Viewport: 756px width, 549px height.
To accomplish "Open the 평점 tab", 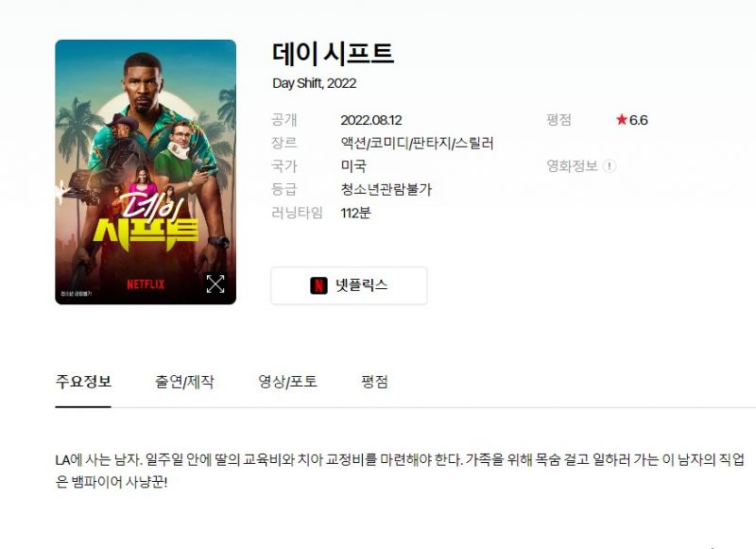I will (x=374, y=382).
